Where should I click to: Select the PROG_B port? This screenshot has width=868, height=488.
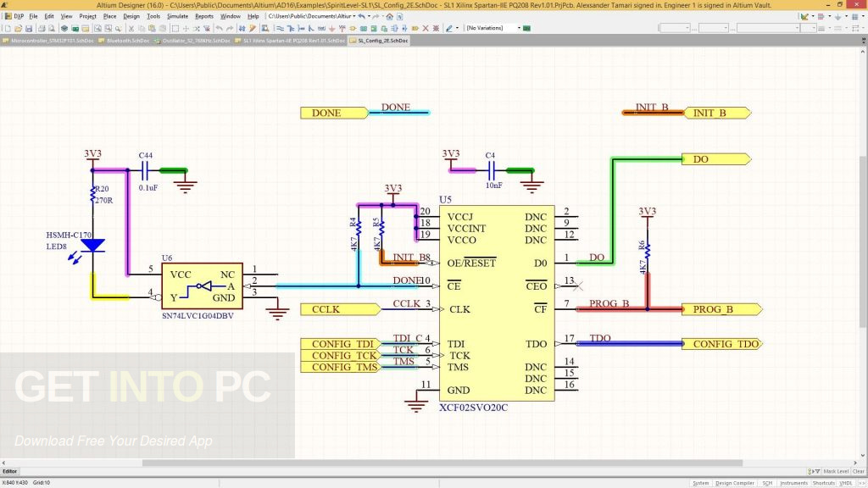click(722, 308)
